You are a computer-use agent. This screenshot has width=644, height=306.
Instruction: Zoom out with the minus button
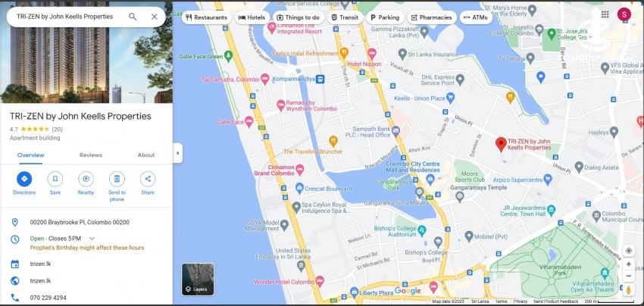tap(628, 276)
